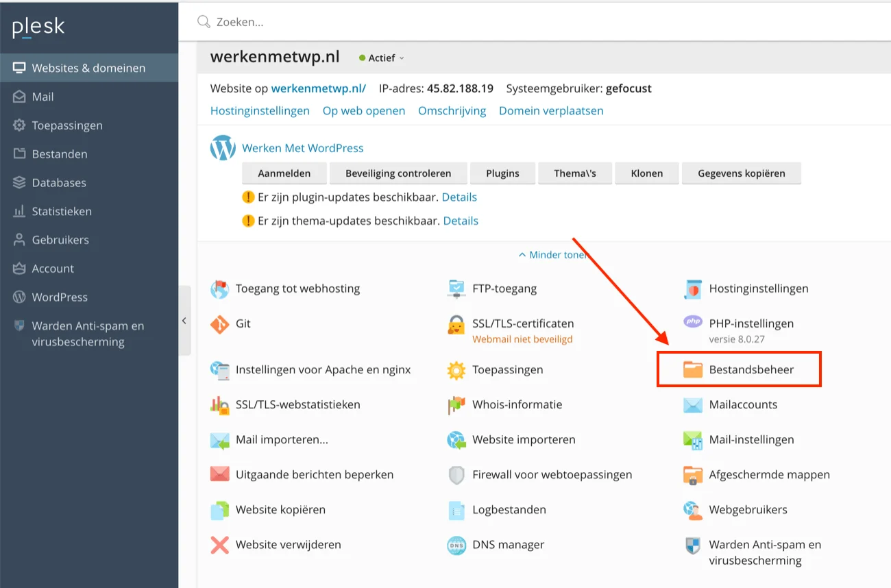
Task: Click the Git icon
Action: pos(219,324)
